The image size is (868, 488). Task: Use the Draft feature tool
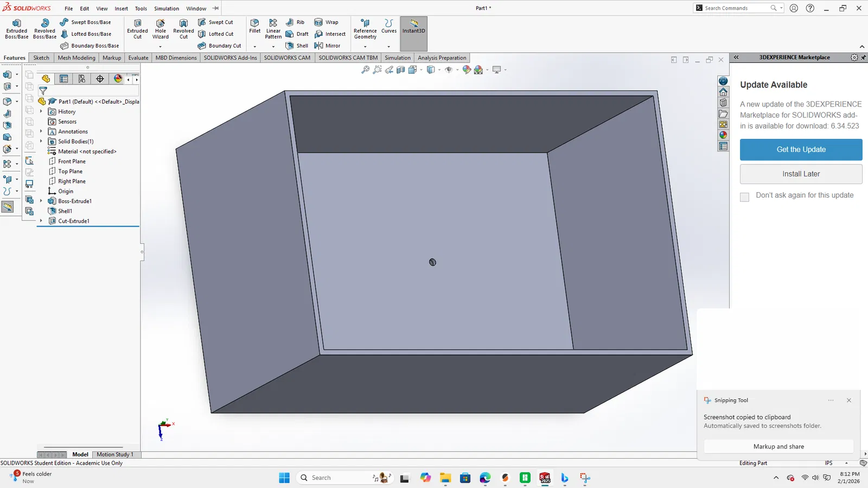click(297, 34)
